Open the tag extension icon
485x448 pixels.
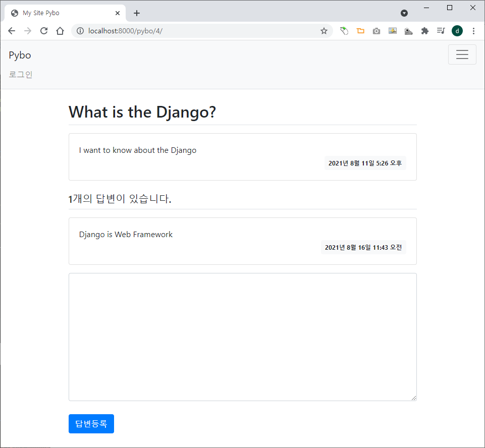coord(344,31)
